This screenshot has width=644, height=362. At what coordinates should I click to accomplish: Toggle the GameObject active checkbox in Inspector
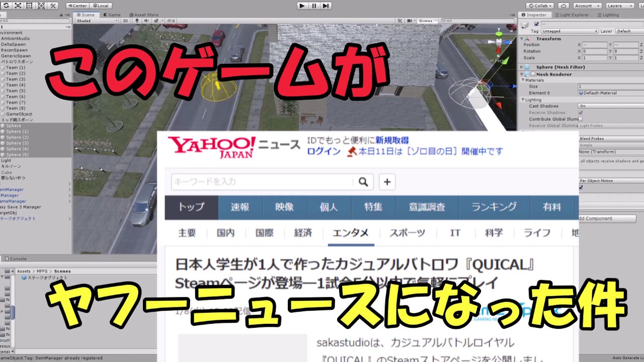(536, 24)
